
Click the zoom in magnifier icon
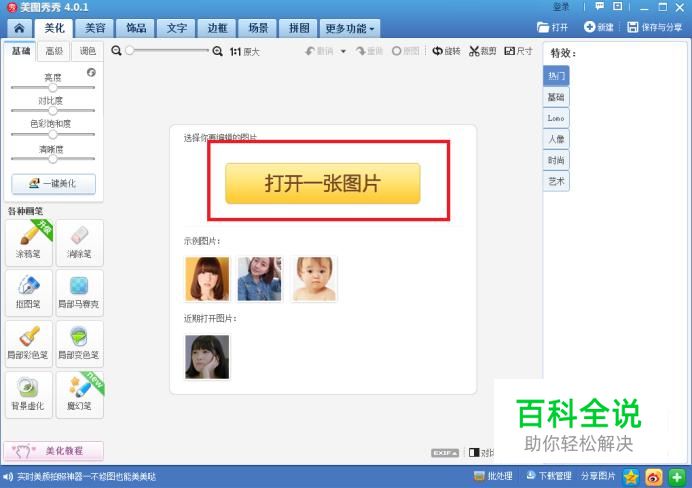pyautogui.click(x=217, y=51)
